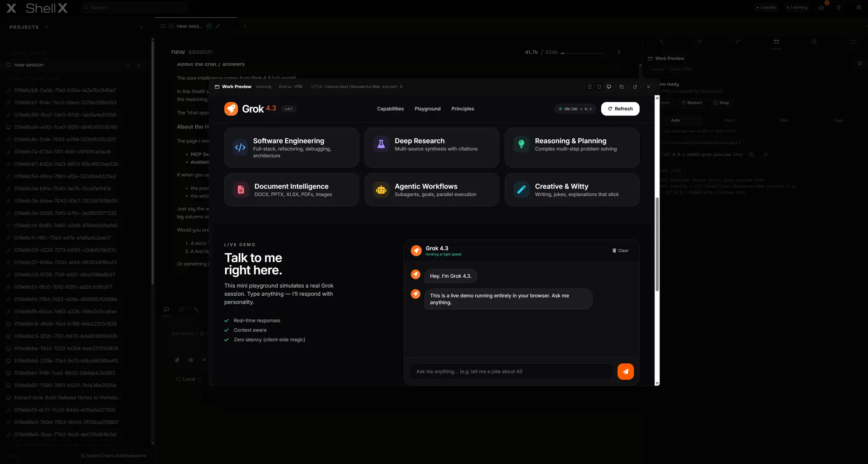Click the Deep Research flask icon
Image resolution: width=868 pixels, height=464 pixels.
coord(381,144)
